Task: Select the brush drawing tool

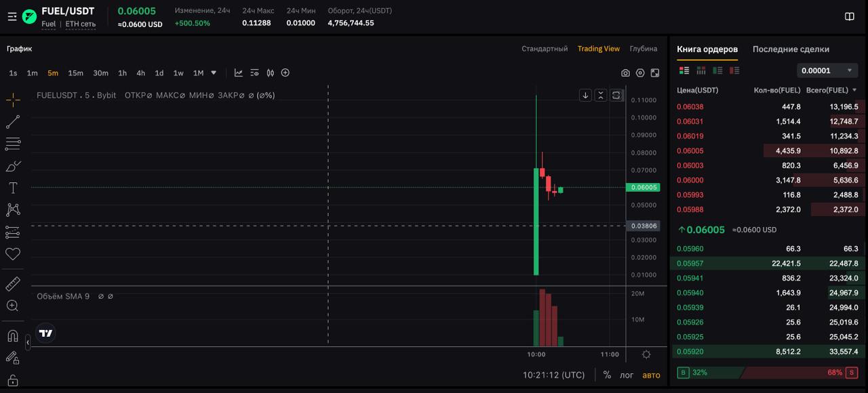Action: [x=13, y=166]
